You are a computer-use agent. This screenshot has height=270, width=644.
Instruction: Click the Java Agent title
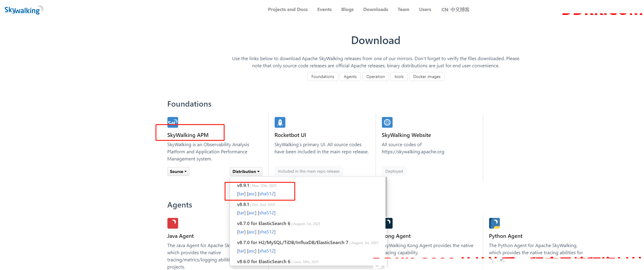point(180,236)
